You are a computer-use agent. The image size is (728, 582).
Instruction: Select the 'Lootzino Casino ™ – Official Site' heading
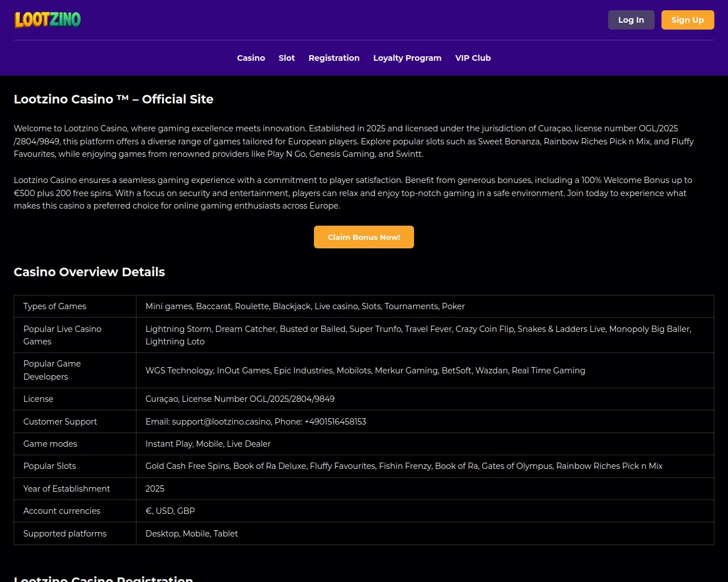click(114, 99)
